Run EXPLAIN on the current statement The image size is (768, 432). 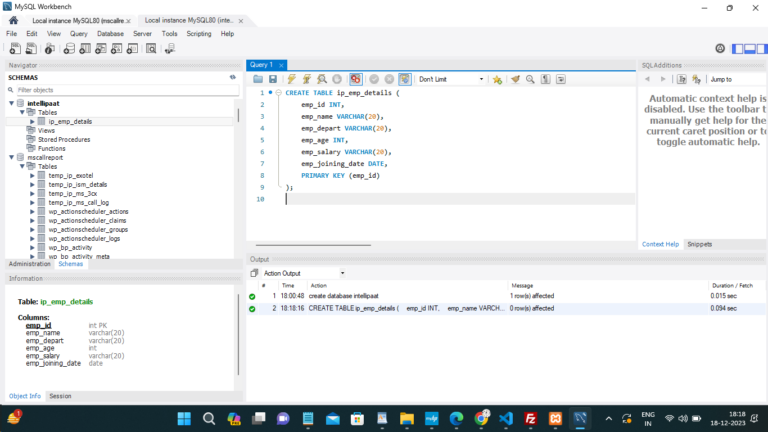[322, 79]
